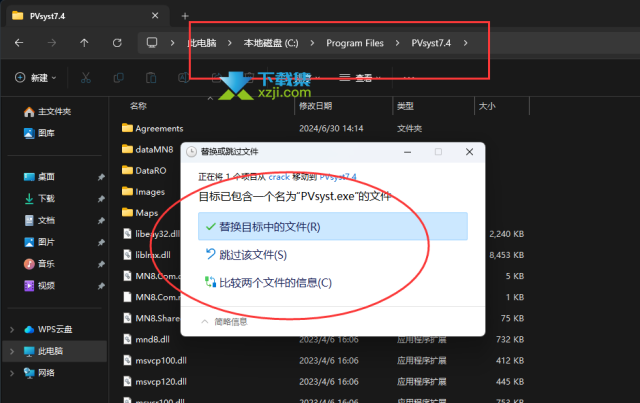Viewport: 640px width, 403px height.
Task: Select the Agreements folder
Action: tap(153, 128)
